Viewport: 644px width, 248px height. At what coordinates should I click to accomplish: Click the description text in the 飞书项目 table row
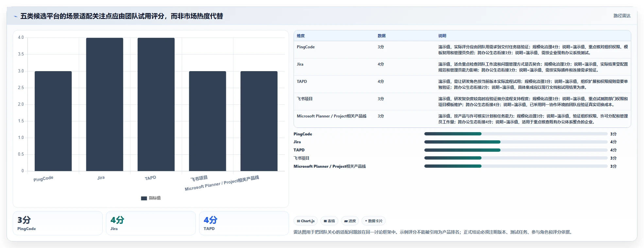pyautogui.click(x=533, y=102)
